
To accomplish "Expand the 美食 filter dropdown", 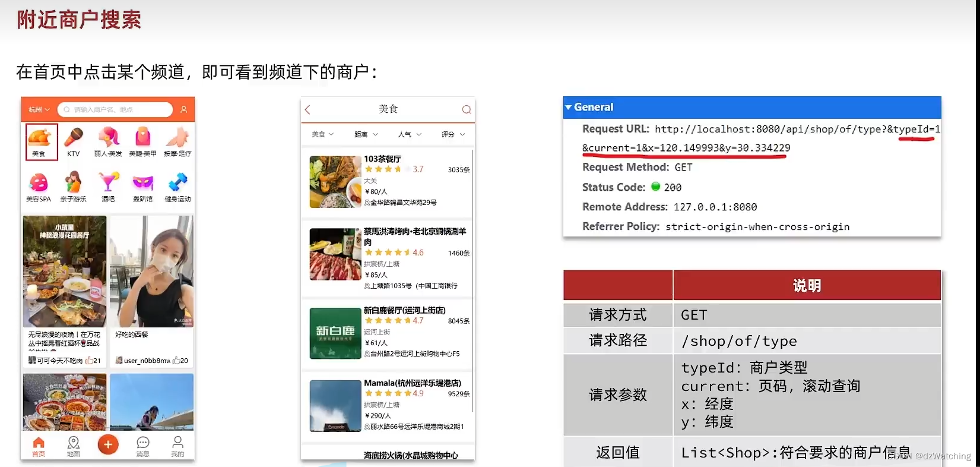I will (323, 134).
